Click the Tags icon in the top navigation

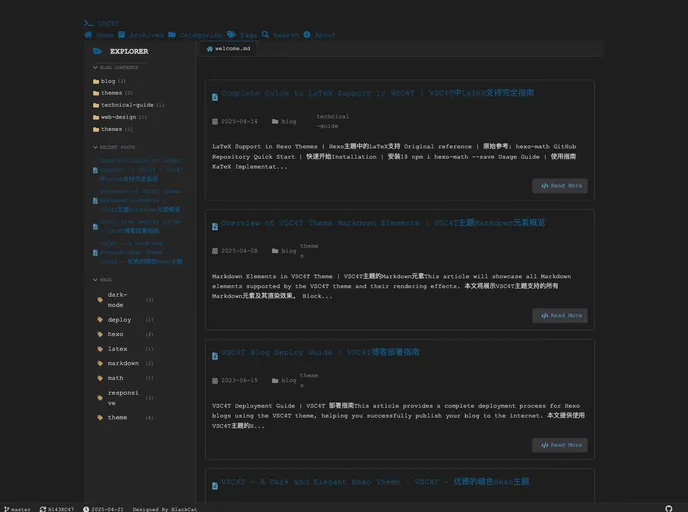(231, 35)
